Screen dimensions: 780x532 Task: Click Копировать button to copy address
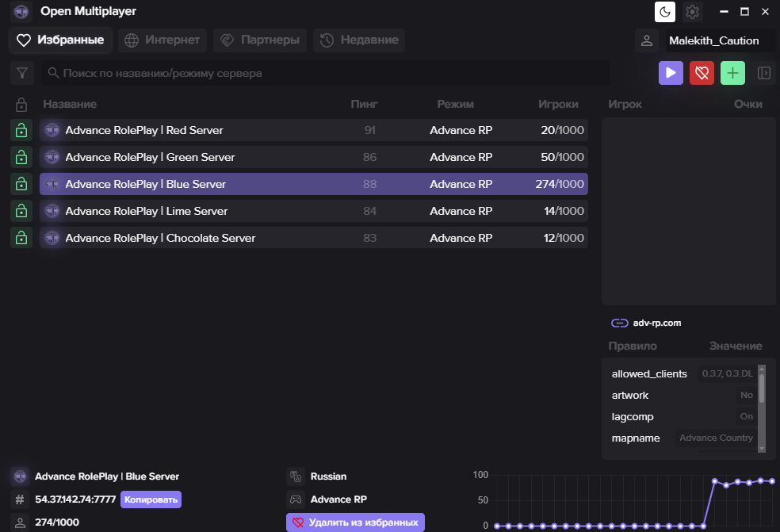point(151,499)
